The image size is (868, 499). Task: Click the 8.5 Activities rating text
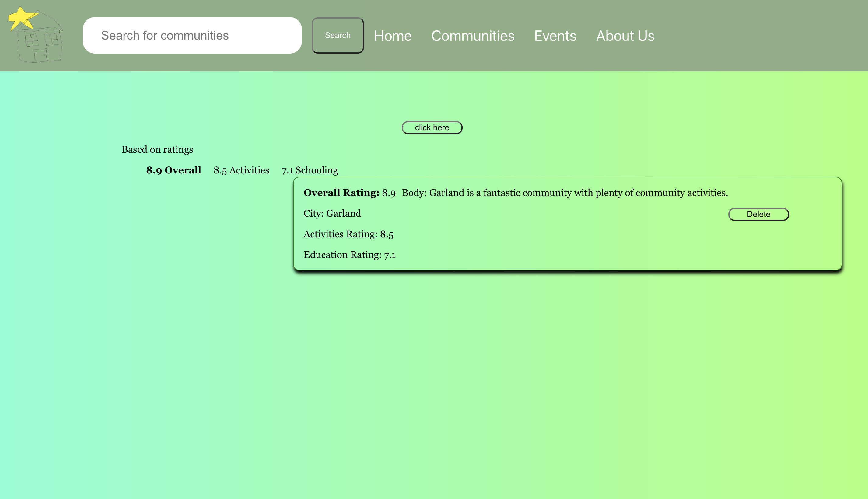pos(241,170)
